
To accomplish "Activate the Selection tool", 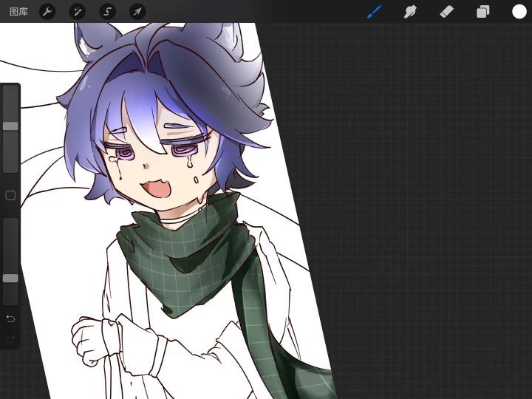I will [108, 12].
